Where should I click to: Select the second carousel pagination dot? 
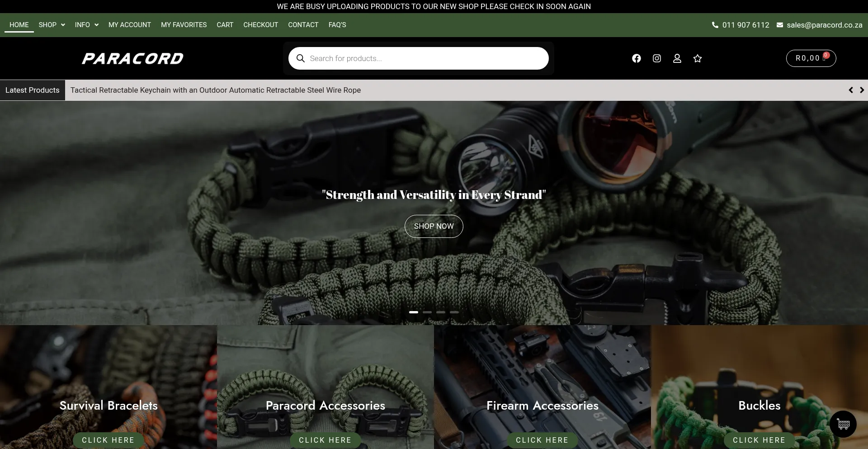427,312
